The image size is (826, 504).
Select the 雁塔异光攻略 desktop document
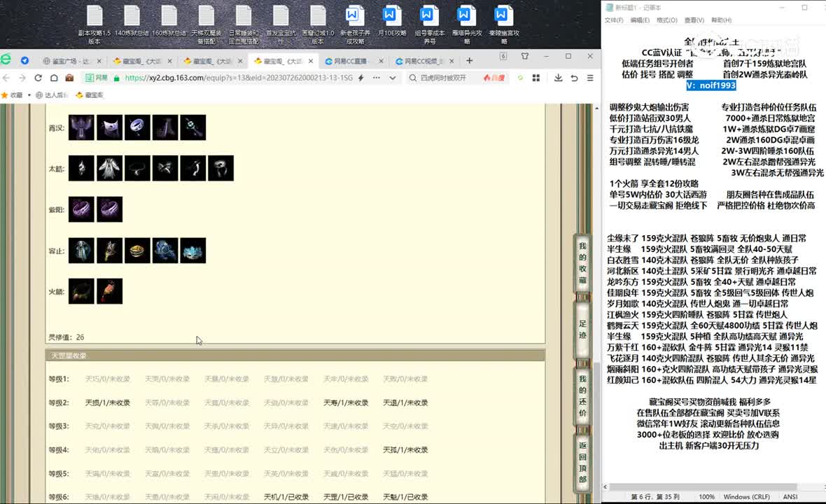[x=467, y=24]
